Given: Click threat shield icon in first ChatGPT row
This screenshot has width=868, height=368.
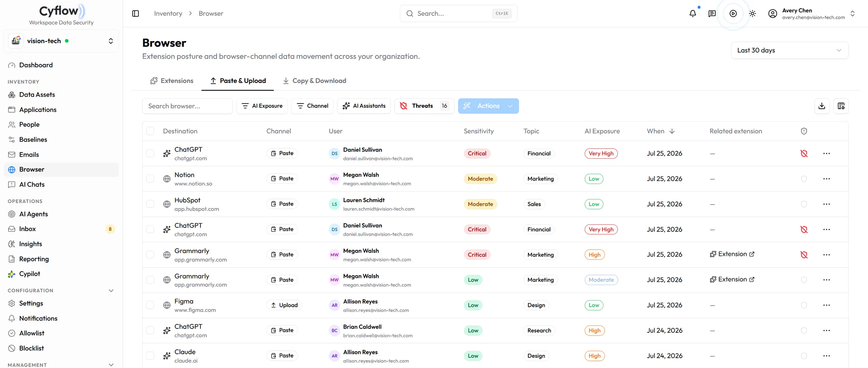Looking at the screenshot, I should (x=804, y=154).
